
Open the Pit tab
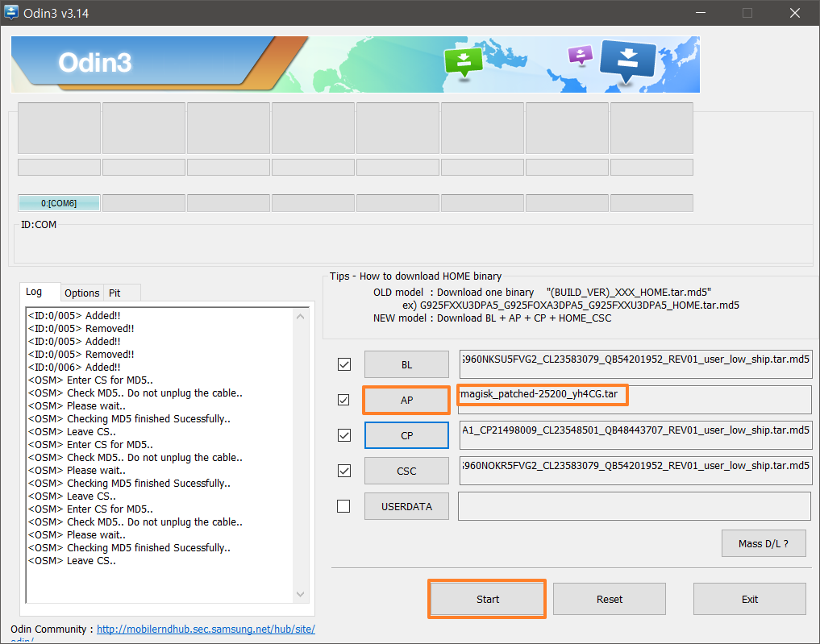pyautogui.click(x=114, y=293)
